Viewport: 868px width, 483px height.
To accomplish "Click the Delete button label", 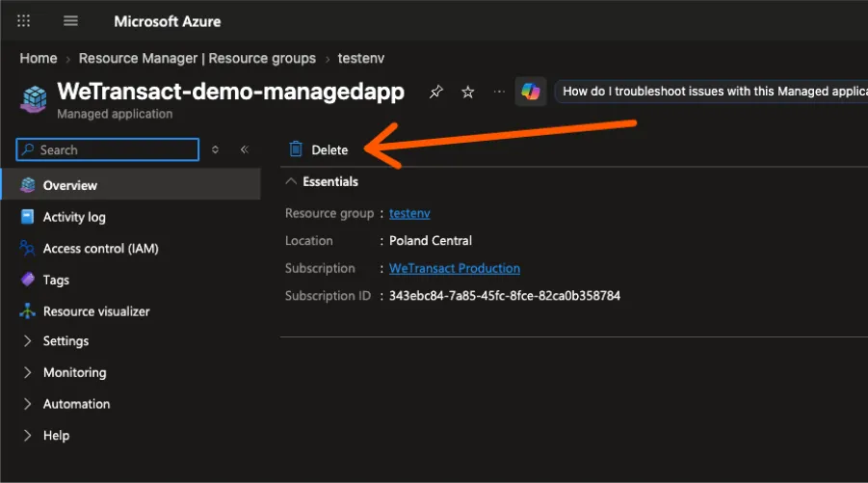I will 329,150.
